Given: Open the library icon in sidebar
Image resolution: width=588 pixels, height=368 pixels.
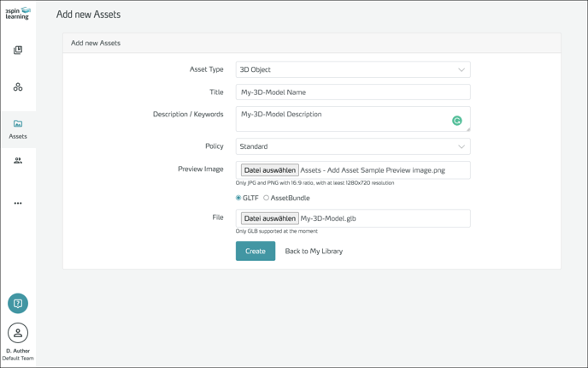Looking at the screenshot, I should tap(18, 50).
